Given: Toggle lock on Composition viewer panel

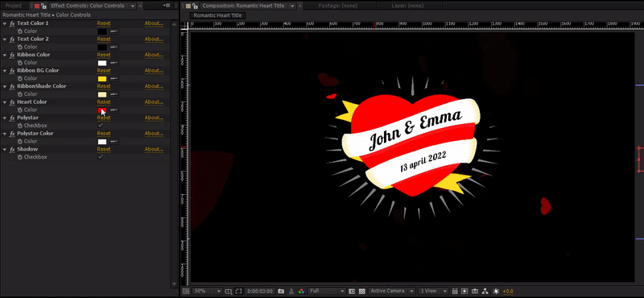Looking at the screenshot, I should 195,6.
